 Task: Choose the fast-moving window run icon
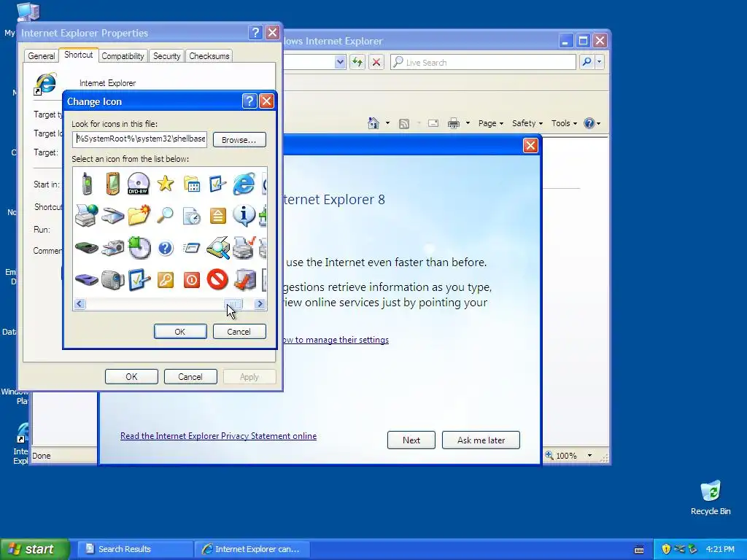pyautogui.click(x=192, y=248)
